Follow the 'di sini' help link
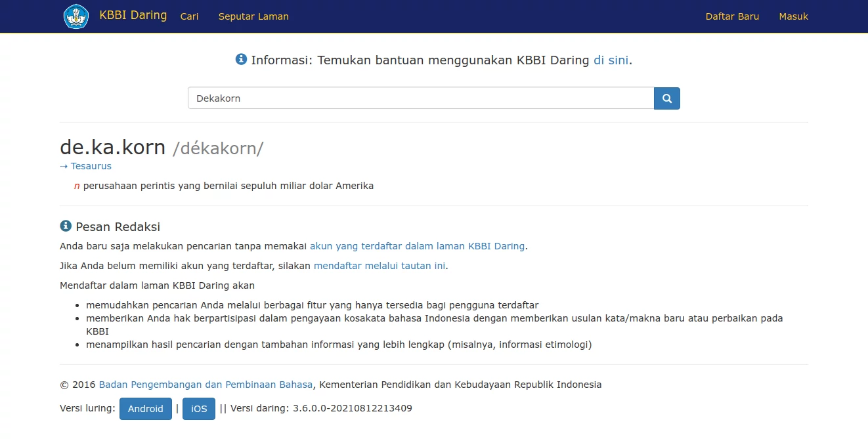868x439 pixels. point(611,60)
